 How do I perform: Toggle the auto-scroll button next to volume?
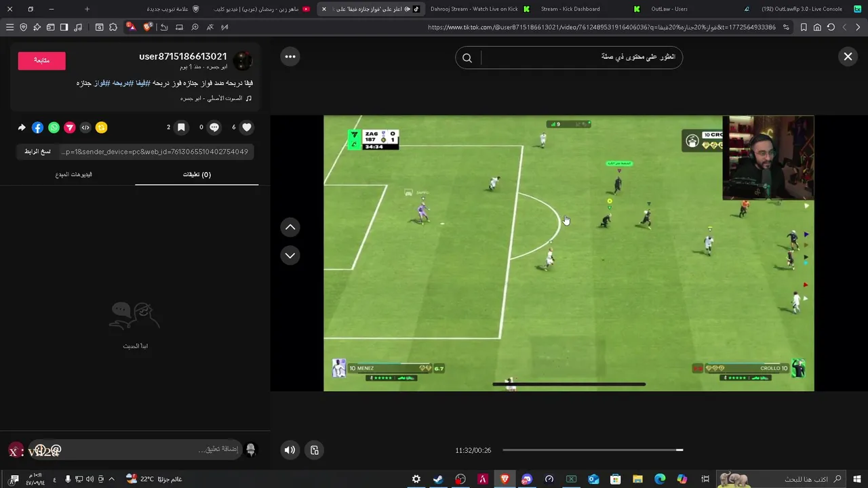315,450
